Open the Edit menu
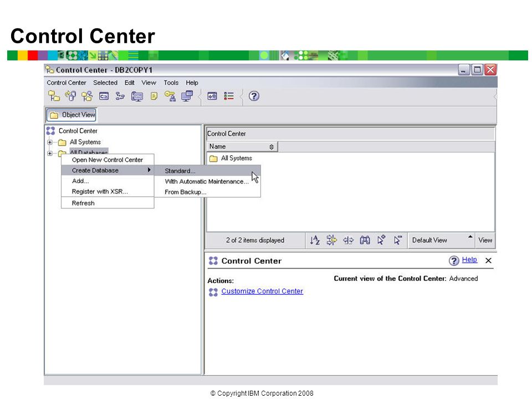 [x=129, y=83]
